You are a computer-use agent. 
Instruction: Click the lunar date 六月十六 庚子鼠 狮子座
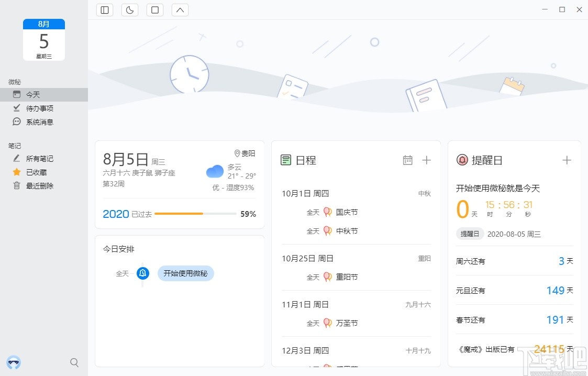point(139,173)
